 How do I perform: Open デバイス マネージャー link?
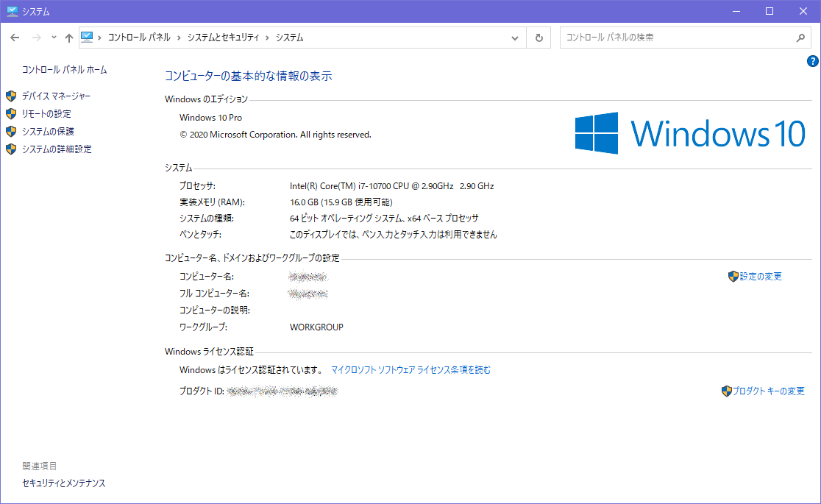[56, 96]
